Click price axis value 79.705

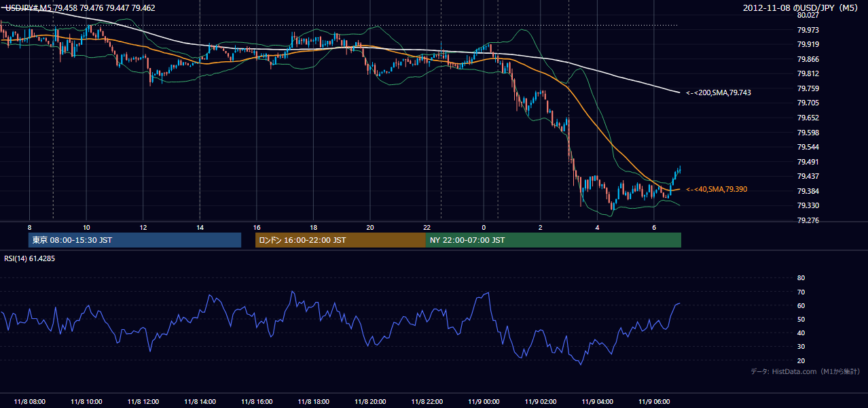(808, 103)
